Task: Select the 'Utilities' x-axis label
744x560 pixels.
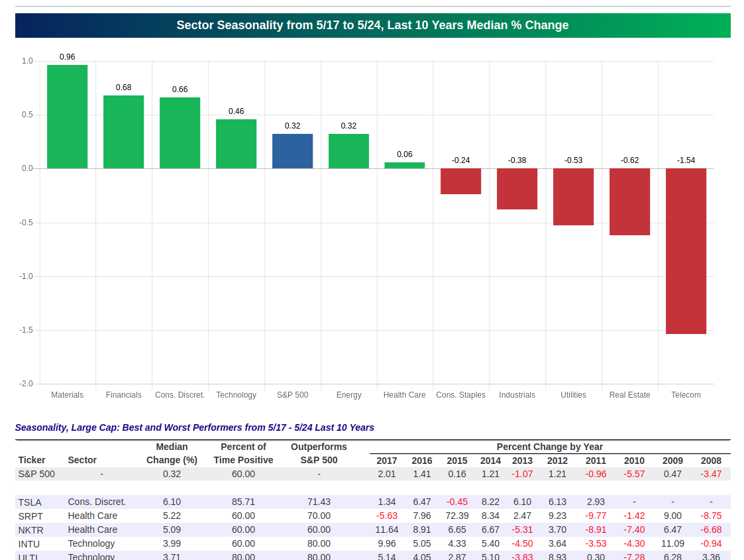Action: [573, 395]
